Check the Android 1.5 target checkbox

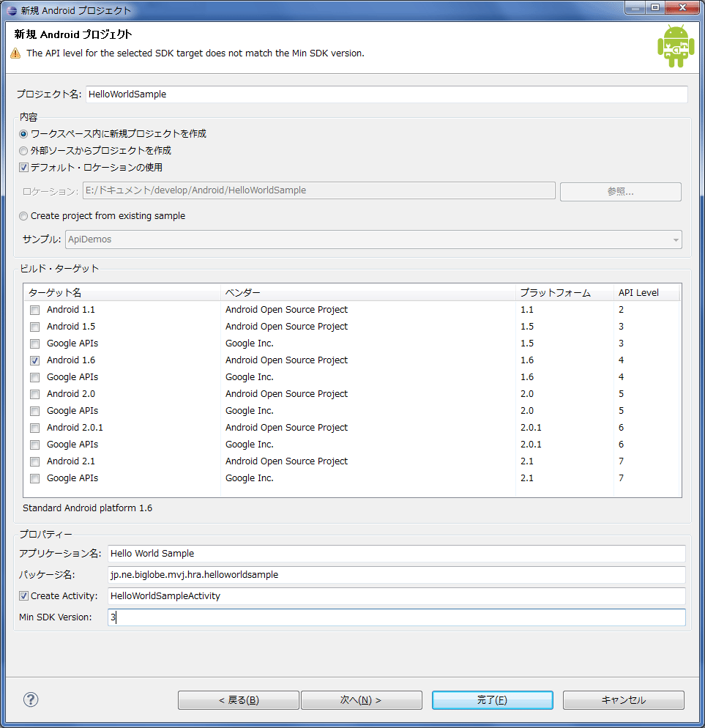coord(35,327)
